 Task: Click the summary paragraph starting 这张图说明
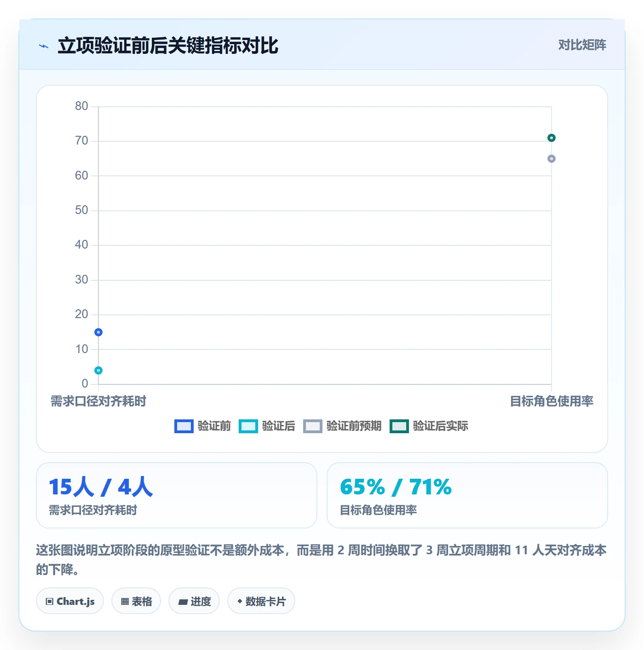pos(321,560)
